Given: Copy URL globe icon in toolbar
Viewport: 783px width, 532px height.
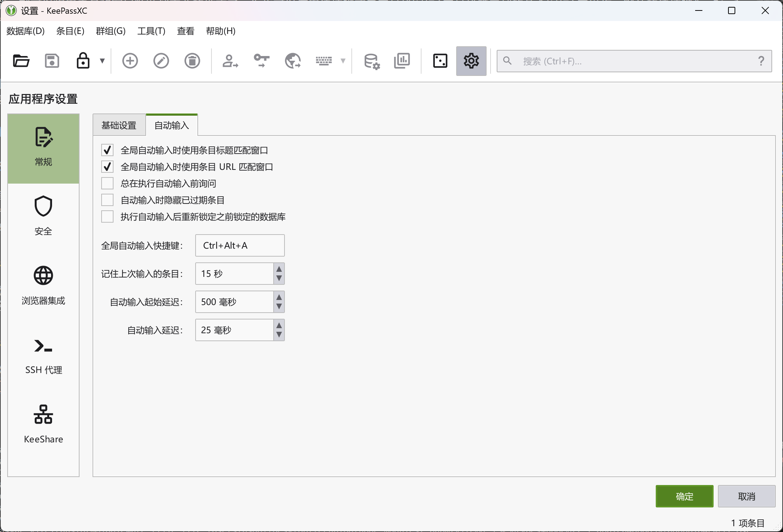Looking at the screenshot, I should coord(293,61).
